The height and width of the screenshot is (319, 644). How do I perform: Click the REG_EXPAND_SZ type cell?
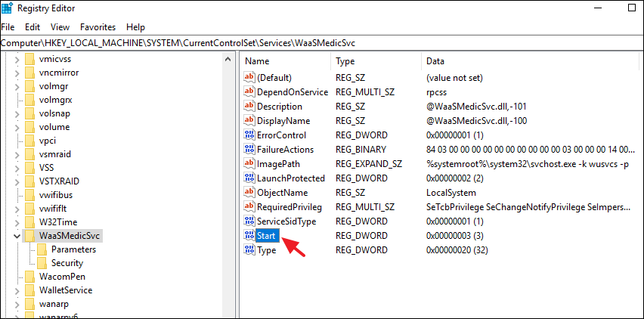pos(368,164)
